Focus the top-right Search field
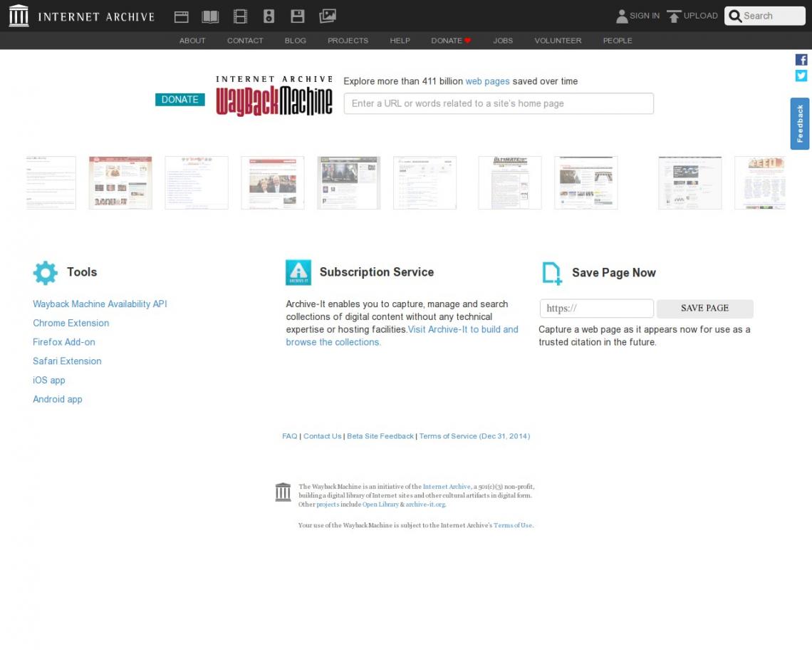The image size is (812, 650). pos(765,16)
